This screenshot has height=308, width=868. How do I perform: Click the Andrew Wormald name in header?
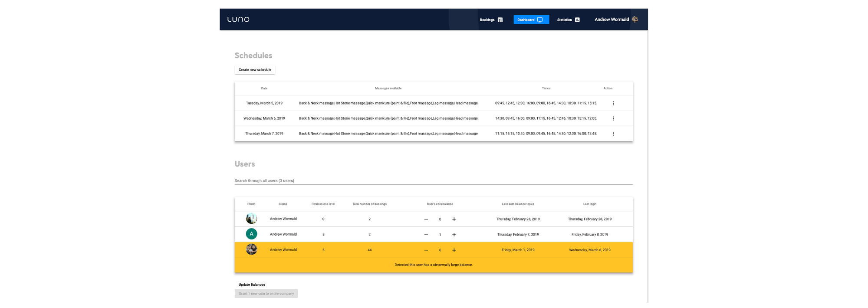(x=612, y=20)
